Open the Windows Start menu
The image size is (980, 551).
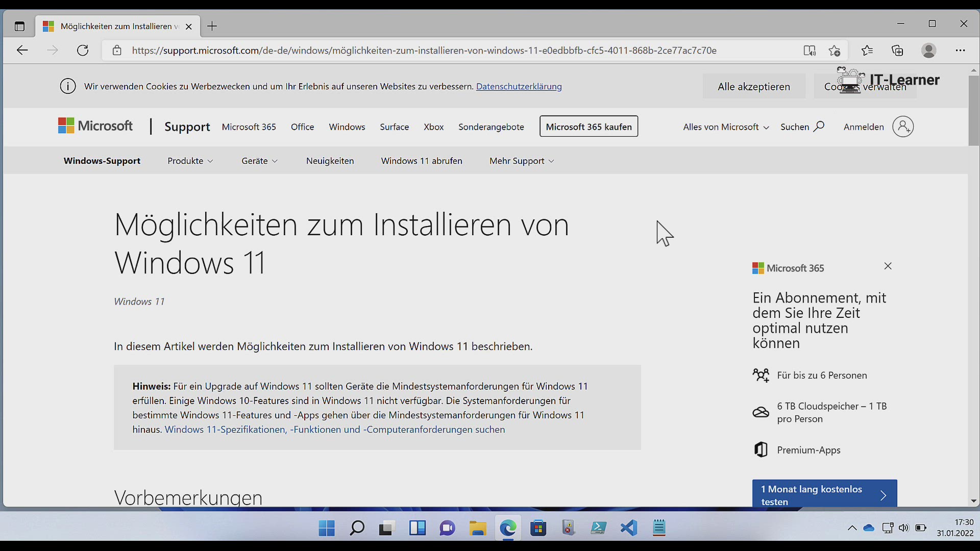[x=327, y=528]
